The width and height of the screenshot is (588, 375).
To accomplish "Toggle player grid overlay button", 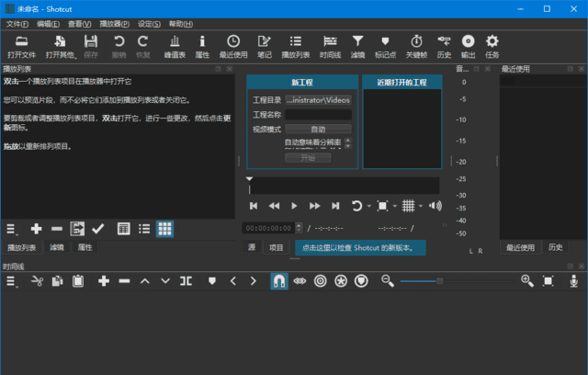I will (x=408, y=206).
